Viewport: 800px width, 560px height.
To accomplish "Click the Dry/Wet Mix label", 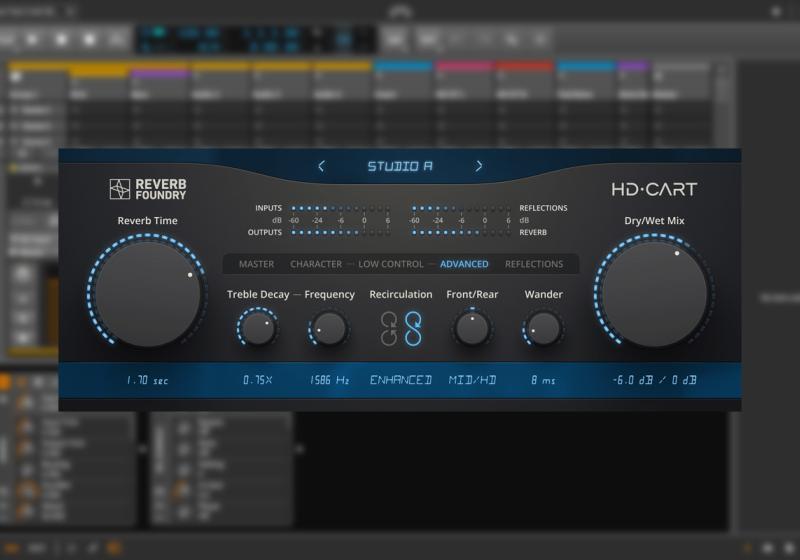I will coord(655,221).
